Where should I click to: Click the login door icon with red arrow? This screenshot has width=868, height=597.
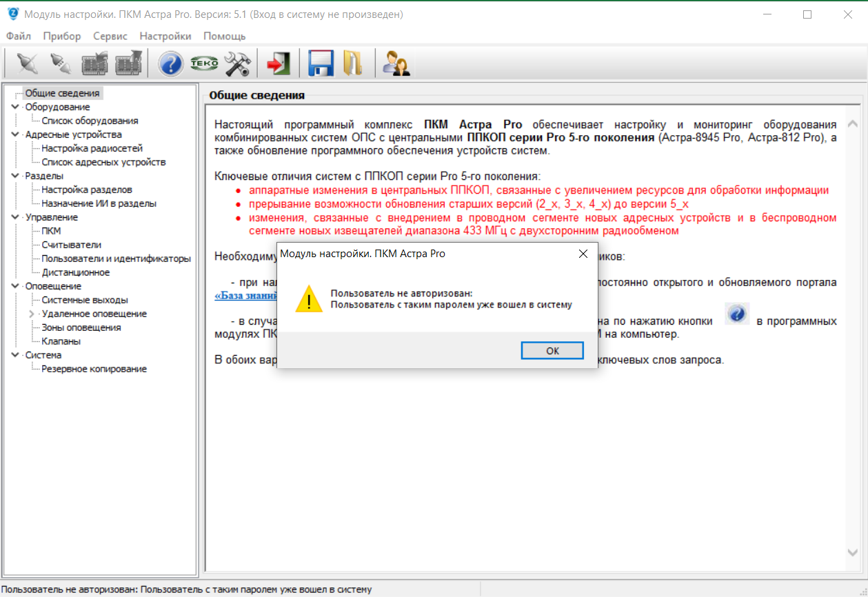279,64
